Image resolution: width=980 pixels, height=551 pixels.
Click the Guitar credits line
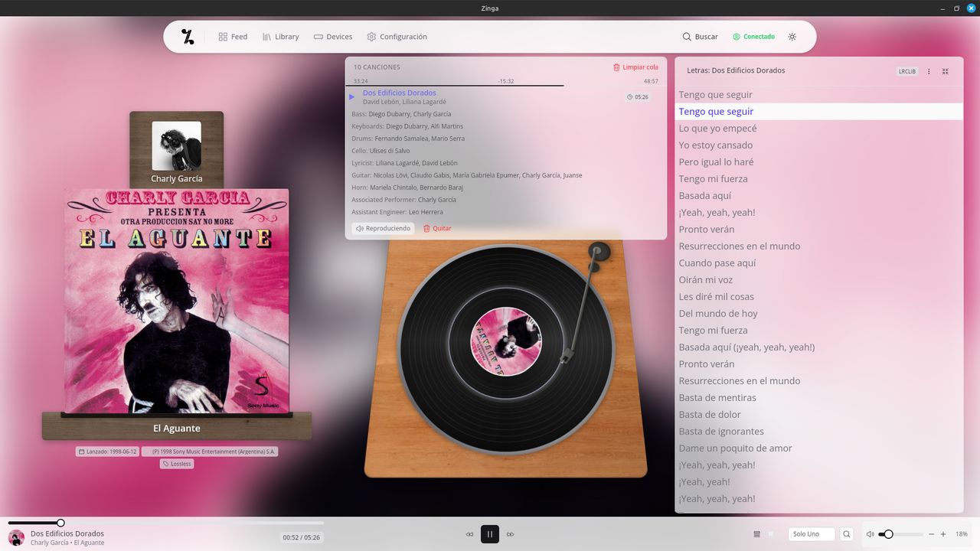tap(467, 175)
